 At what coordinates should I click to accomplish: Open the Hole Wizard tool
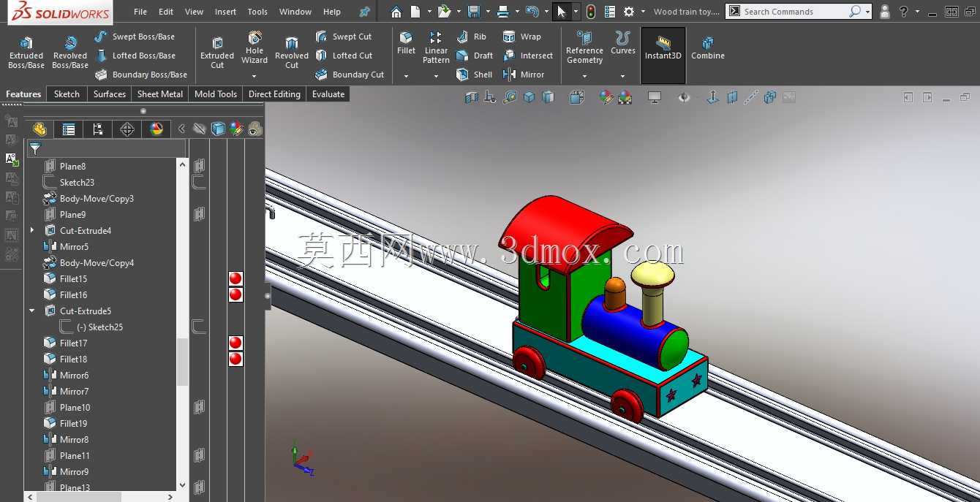(255, 47)
